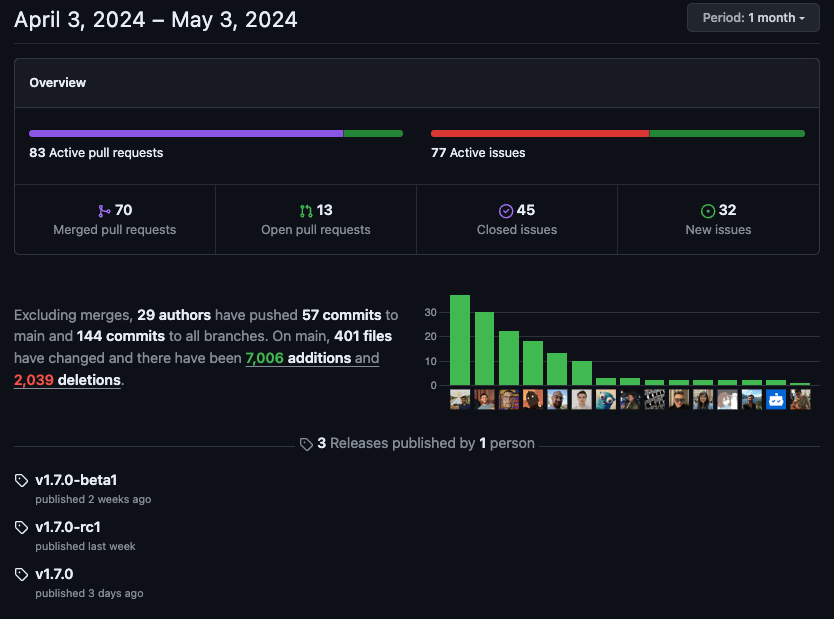Open the v1.7.0-rc1 release
Viewport: 834px width, 619px height.
pos(68,527)
